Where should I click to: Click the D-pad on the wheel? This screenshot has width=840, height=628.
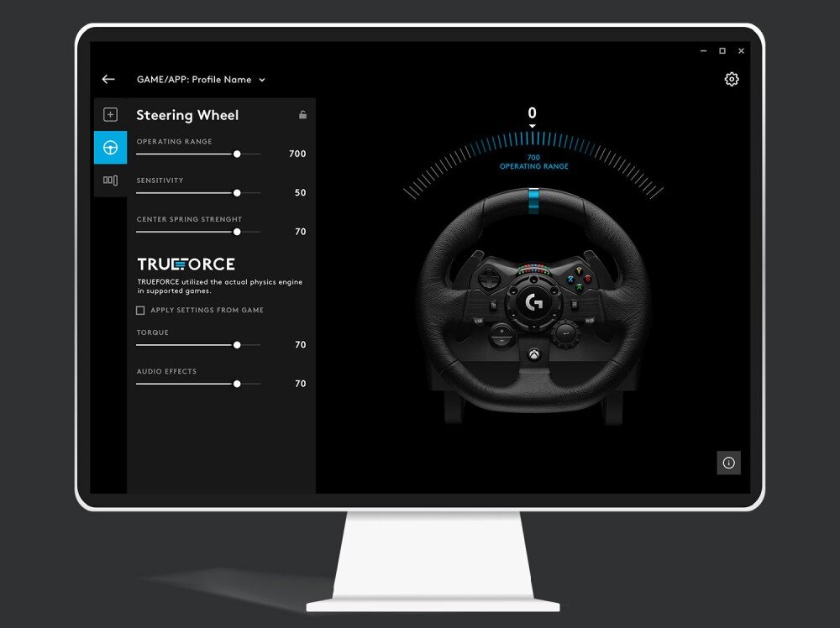click(489, 279)
